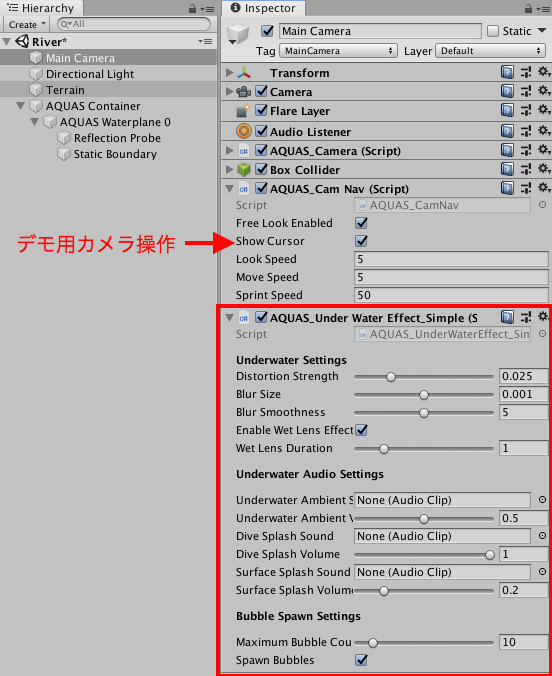The width and height of the screenshot is (552, 676).
Task: Expand the Camera component
Action: tap(230, 91)
